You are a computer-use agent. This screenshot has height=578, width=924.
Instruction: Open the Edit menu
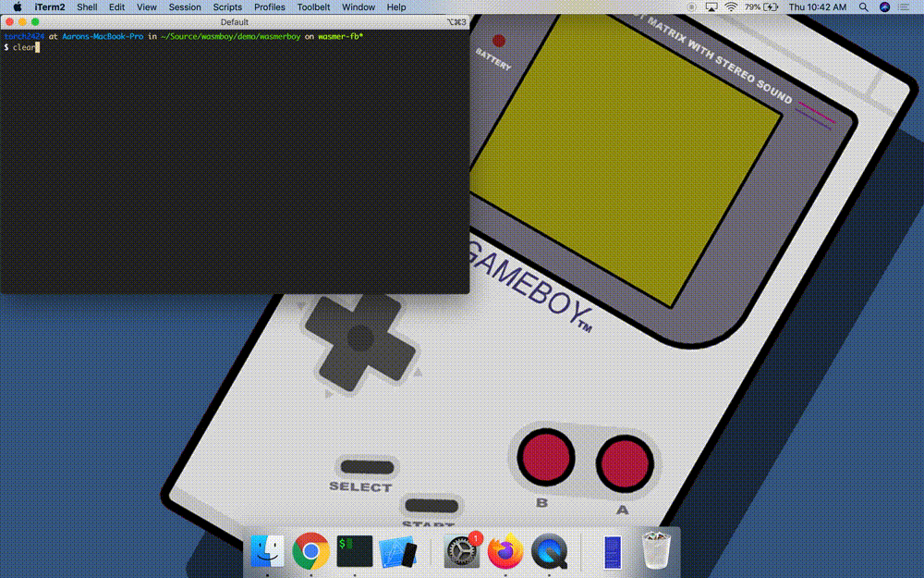116,7
